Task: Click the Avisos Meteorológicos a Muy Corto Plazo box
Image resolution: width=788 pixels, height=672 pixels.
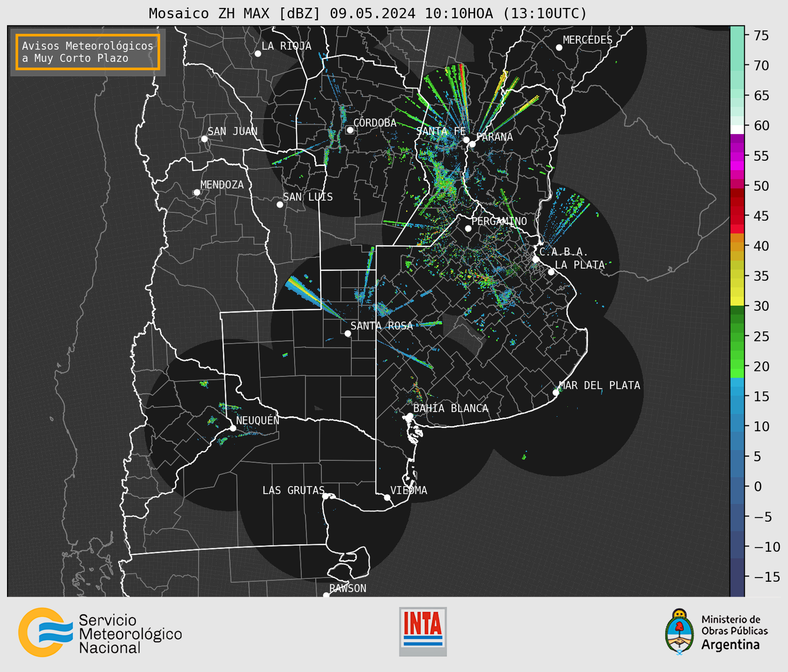Action: [88, 52]
